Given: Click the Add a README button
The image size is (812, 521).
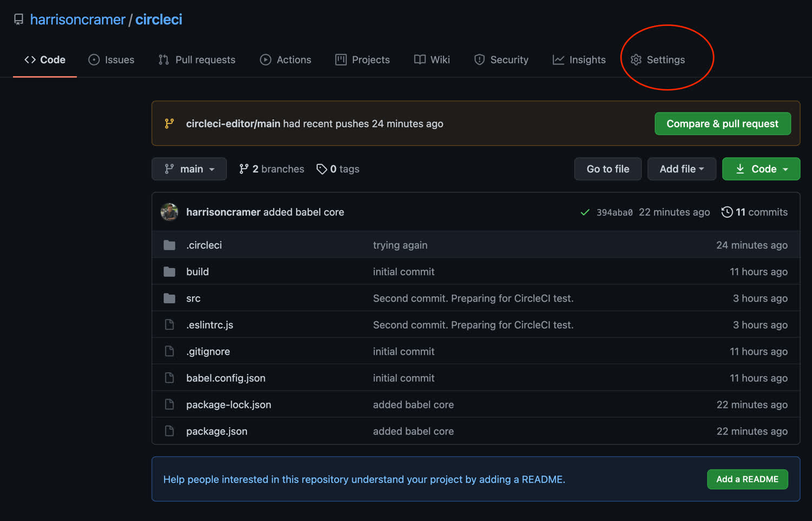Looking at the screenshot, I should [748, 479].
